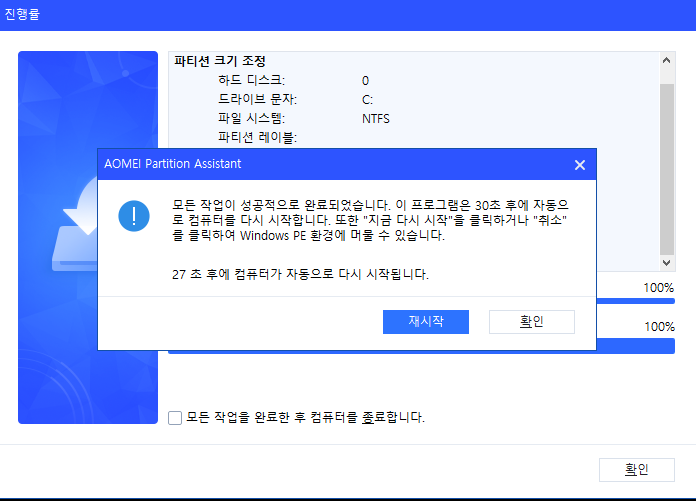Click the disk illustration in the left panel

tap(75, 224)
